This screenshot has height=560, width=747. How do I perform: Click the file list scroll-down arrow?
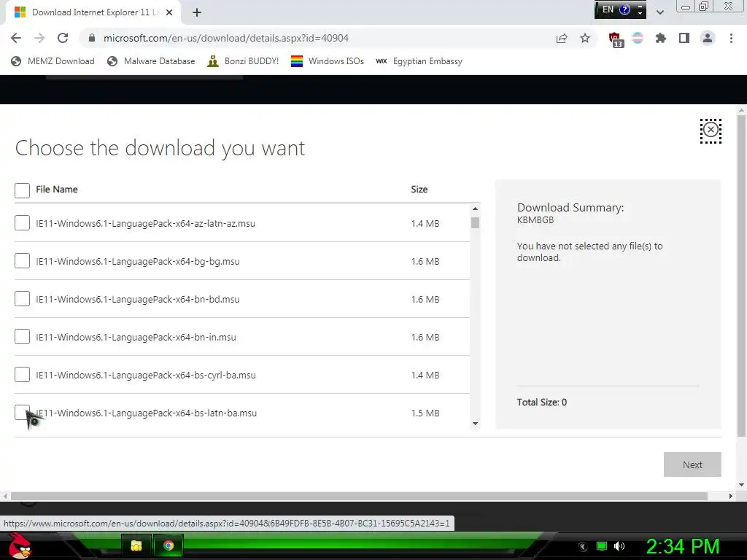point(475,424)
